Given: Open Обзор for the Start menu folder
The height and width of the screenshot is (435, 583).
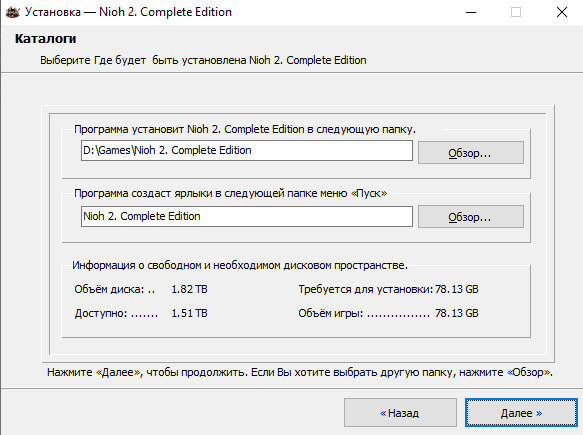Looking at the screenshot, I should coord(471,216).
